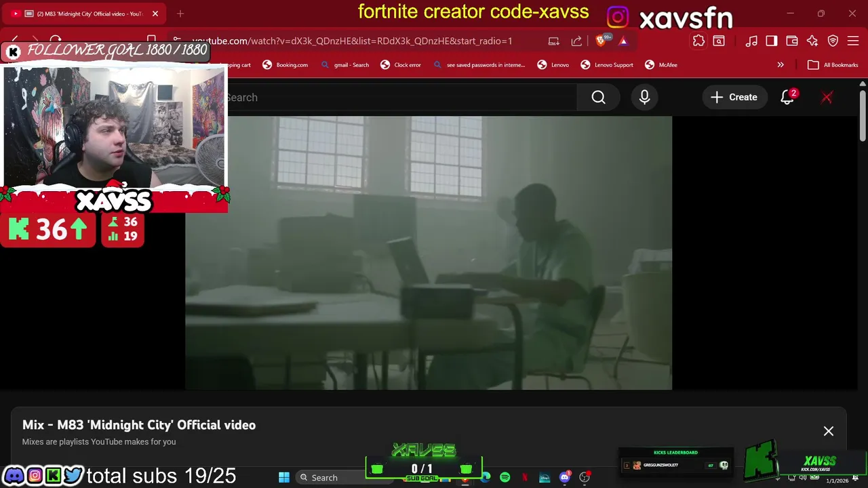This screenshot has width=868, height=488.
Task: Open the Brave VPN shield icon
Action: click(x=833, y=41)
